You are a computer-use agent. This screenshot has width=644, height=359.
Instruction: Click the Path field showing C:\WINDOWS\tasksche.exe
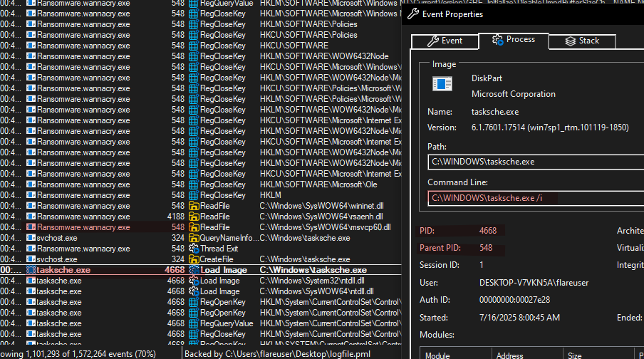(x=534, y=162)
